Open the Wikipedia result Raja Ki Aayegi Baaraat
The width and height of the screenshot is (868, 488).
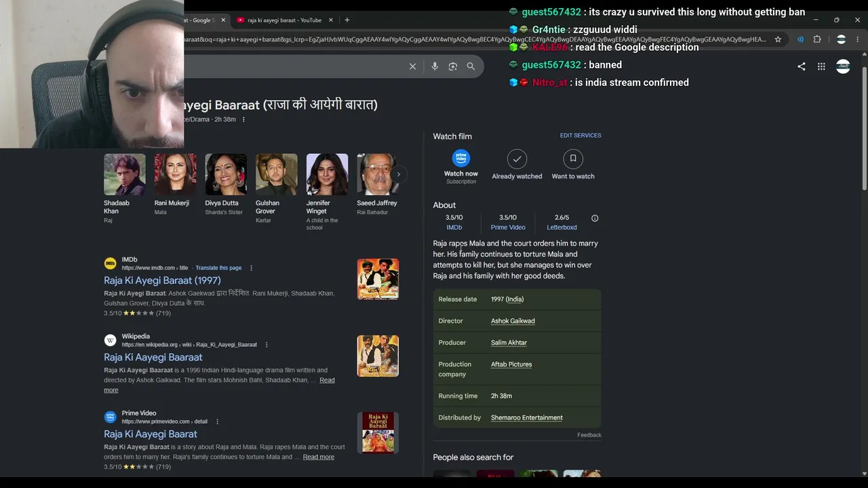(153, 357)
